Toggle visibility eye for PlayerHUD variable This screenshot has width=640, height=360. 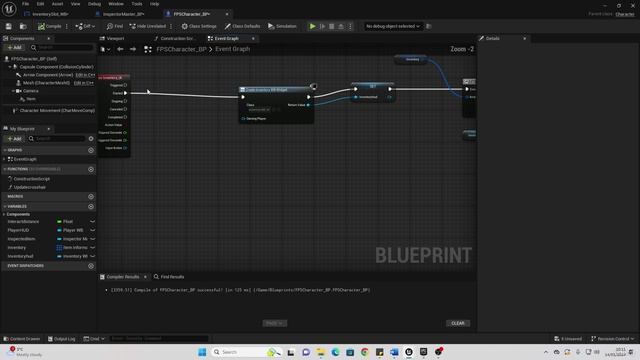point(93,230)
